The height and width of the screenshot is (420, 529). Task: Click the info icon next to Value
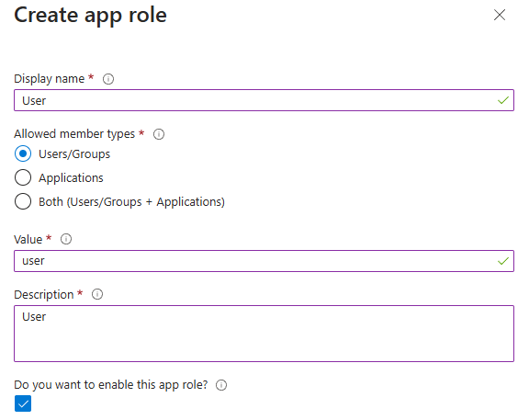click(66, 239)
